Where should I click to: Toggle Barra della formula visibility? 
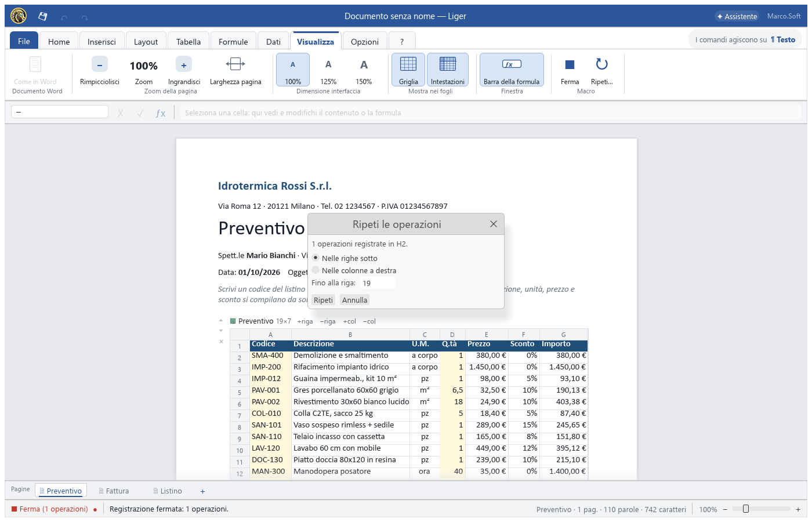512,70
